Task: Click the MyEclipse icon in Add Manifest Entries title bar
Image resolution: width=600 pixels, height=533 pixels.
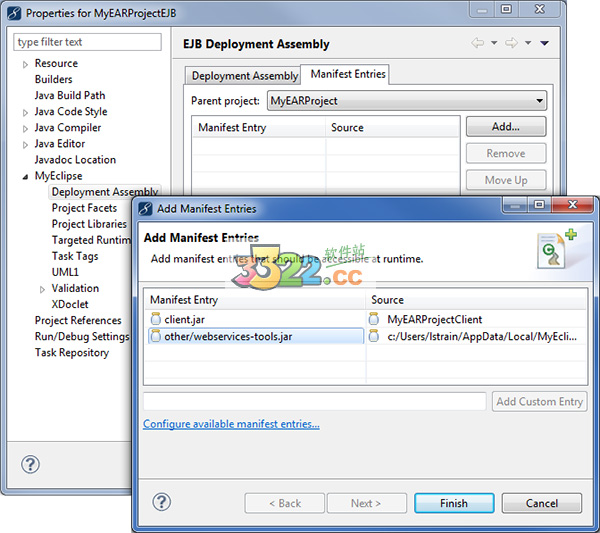Action: click(x=145, y=209)
